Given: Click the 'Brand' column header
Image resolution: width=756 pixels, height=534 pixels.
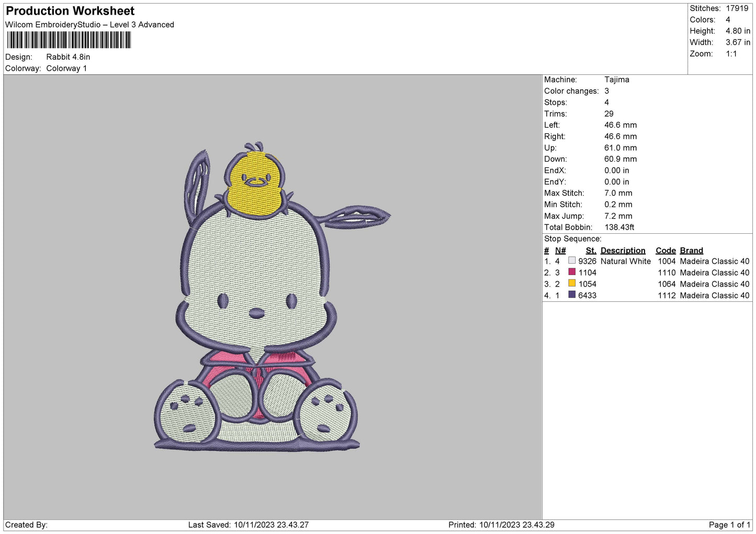Looking at the screenshot, I should tap(692, 251).
